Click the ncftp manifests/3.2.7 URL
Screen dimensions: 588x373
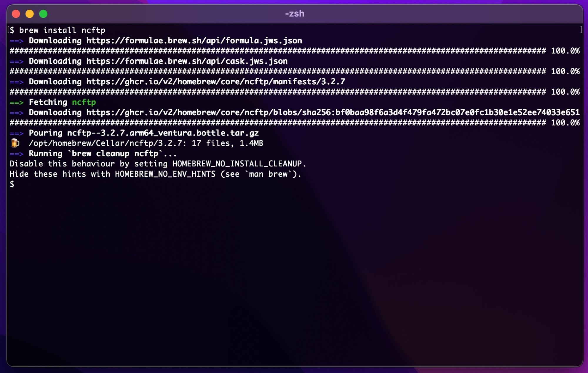click(216, 82)
